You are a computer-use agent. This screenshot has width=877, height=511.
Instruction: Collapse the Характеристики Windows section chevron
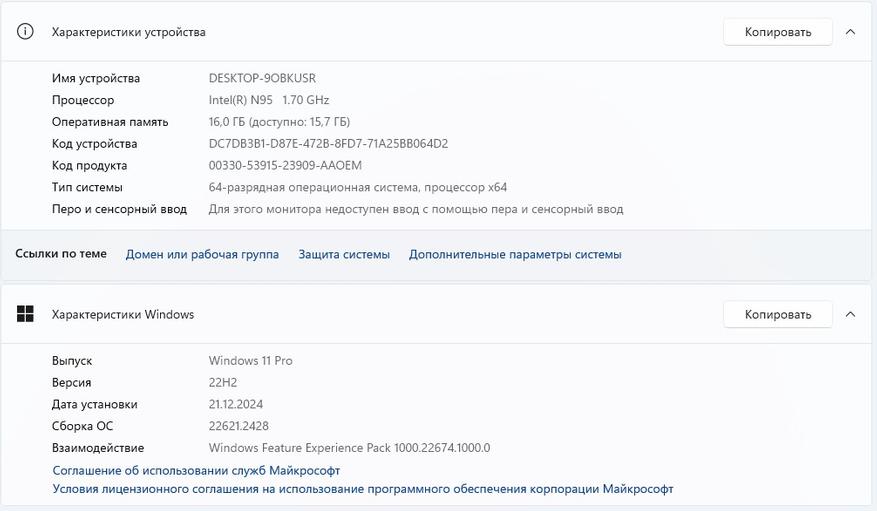[x=850, y=314]
